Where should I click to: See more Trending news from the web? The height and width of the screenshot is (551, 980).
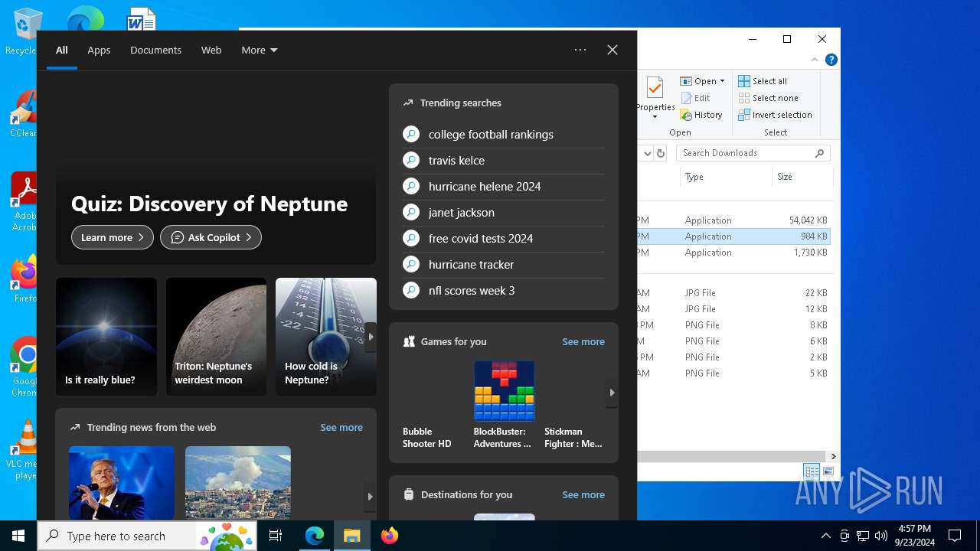point(341,427)
